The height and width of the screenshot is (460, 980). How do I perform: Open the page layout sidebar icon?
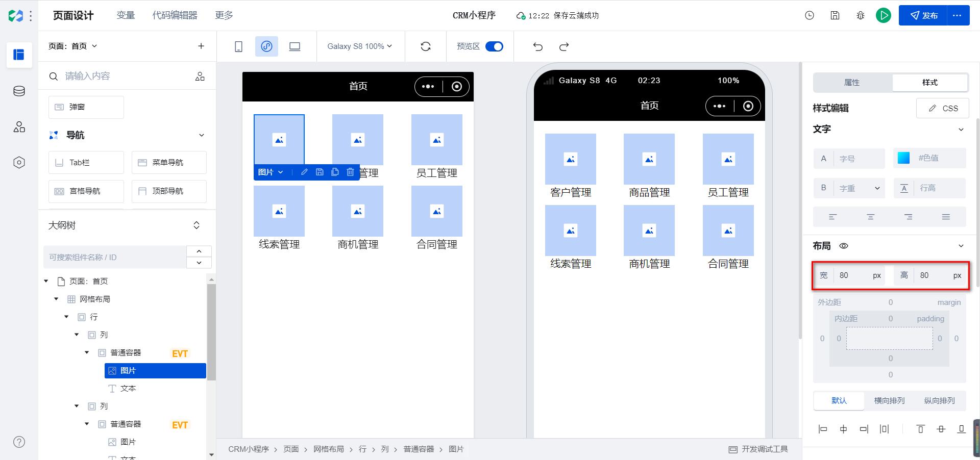(19, 55)
